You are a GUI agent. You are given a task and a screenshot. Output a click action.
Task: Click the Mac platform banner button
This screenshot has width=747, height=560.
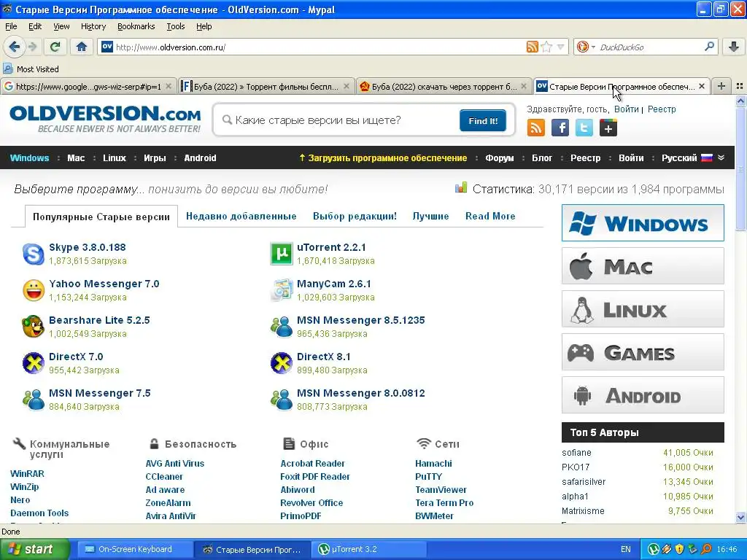tap(643, 265)
